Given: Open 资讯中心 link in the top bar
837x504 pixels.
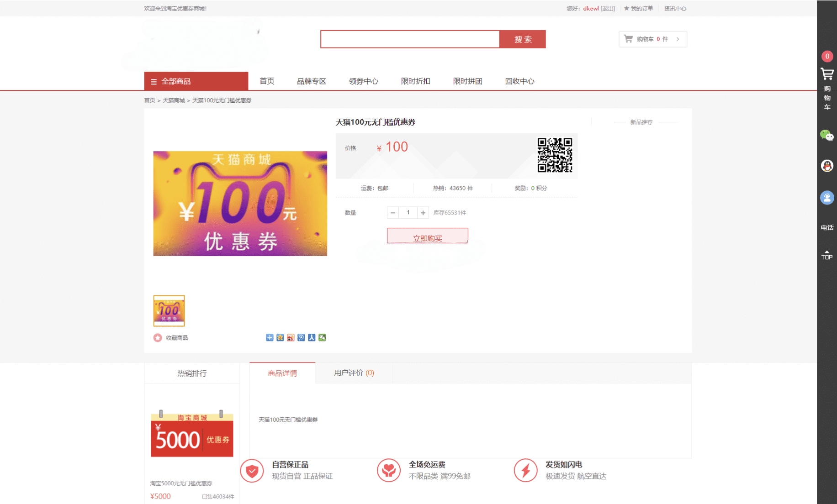Looking at the screenshot, I should [675, 8].
